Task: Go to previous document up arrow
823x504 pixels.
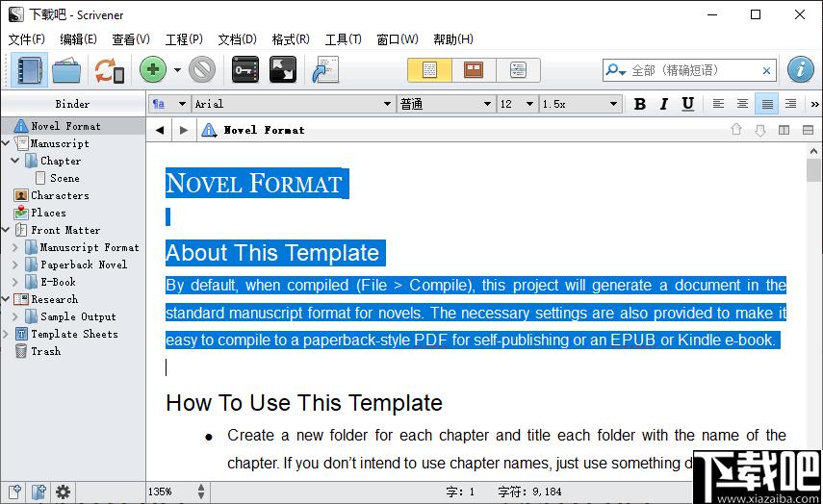Action: coord(735,130)
